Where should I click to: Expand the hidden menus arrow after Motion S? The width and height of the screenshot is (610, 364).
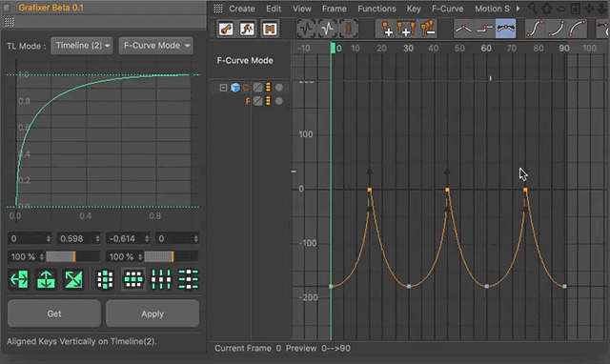click(x=518, y=9)
